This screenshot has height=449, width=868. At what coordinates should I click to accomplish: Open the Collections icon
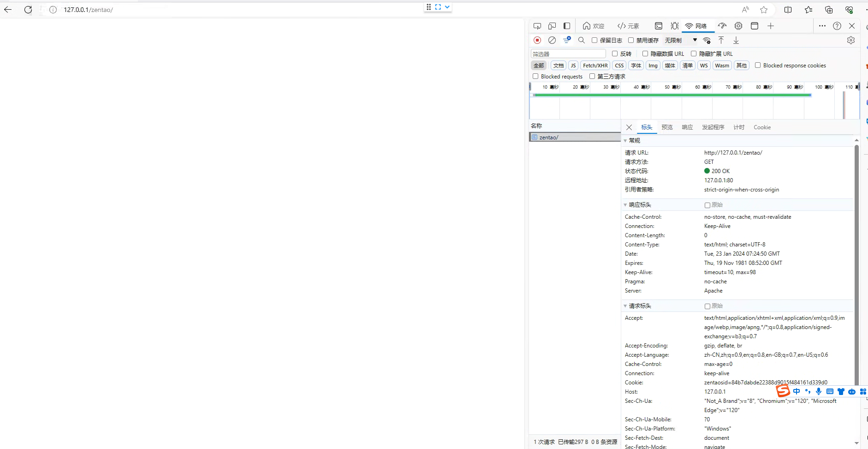point(829,10)
